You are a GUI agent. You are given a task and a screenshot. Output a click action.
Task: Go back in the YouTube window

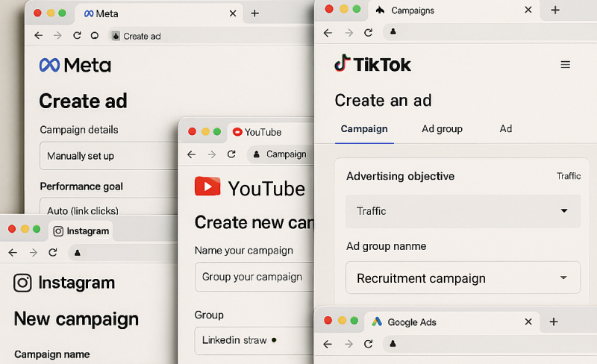(192, 154)
